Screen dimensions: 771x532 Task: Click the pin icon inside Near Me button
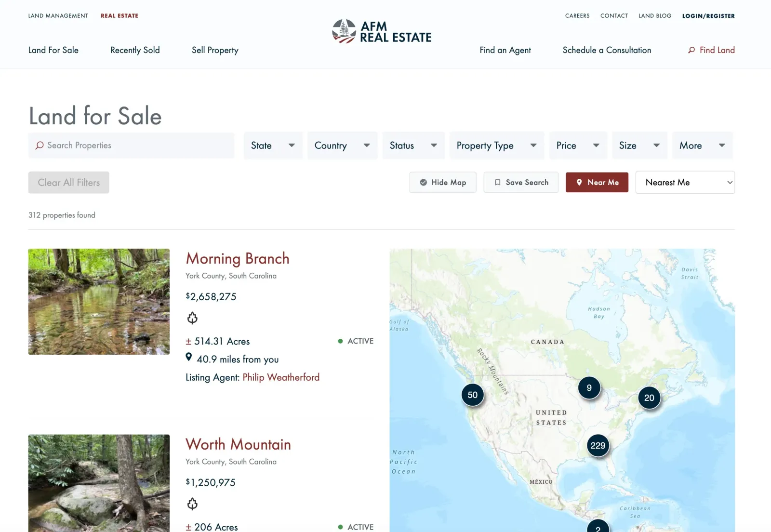click(x=579, y=182)
